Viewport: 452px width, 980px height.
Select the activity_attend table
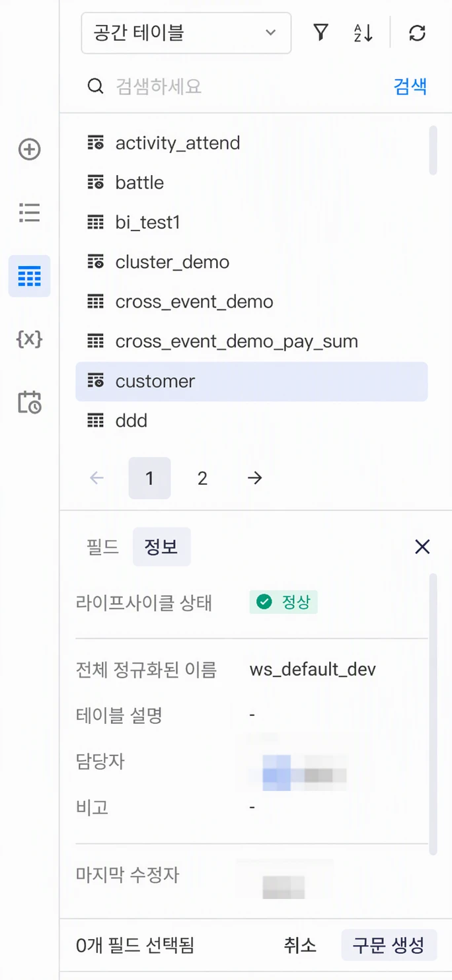click(251, 143)
